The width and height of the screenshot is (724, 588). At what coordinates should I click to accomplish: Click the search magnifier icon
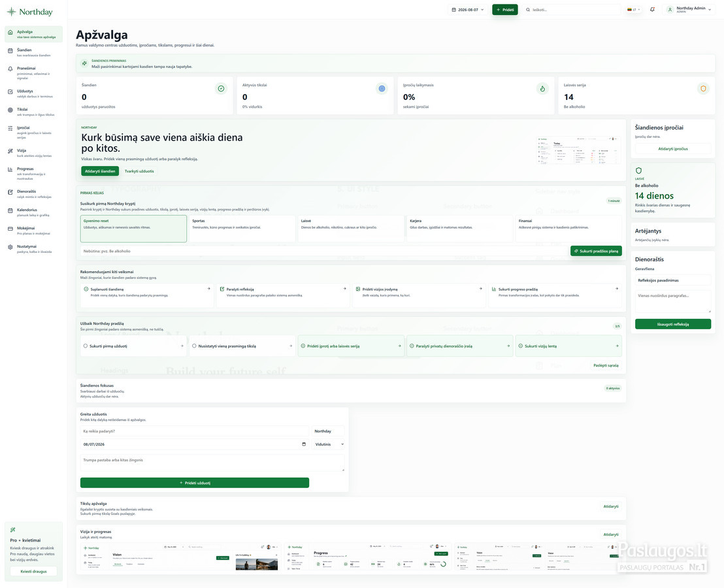coord(528,10)
